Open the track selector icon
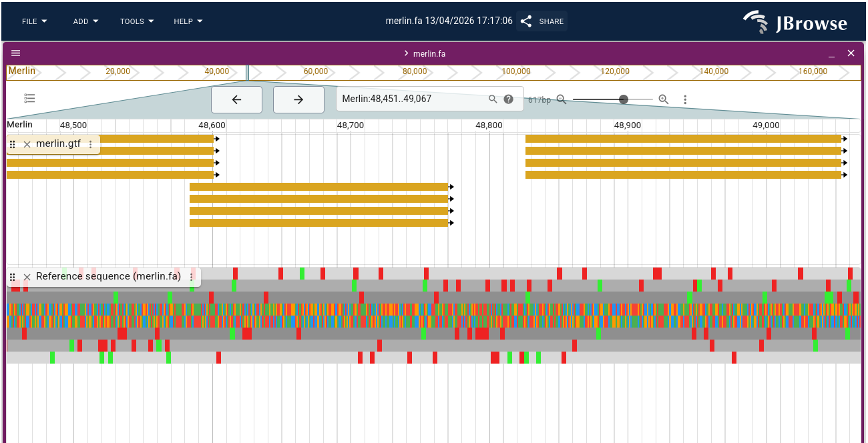The image size is (868, 443). pos(29,97)
